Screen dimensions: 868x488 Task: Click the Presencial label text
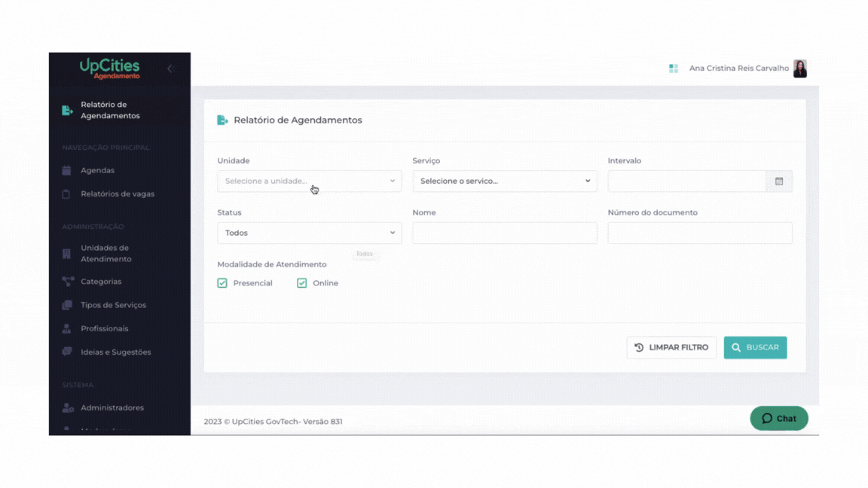click(252, 283)
